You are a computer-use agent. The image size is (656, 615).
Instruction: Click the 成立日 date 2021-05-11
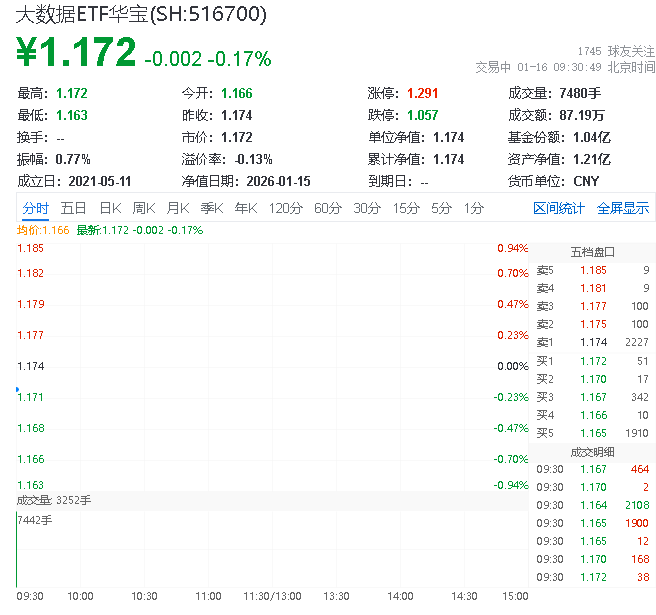click(x=100, y=181)
